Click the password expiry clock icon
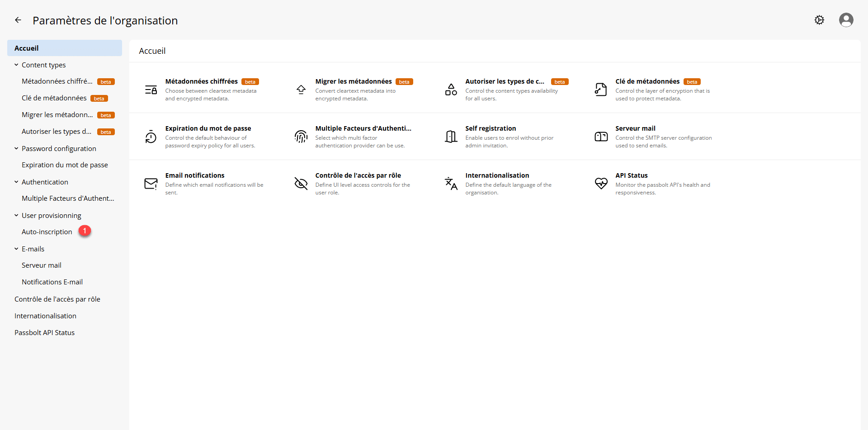The height and width of the screenshot is (430, 868). (x=151, y=137)
